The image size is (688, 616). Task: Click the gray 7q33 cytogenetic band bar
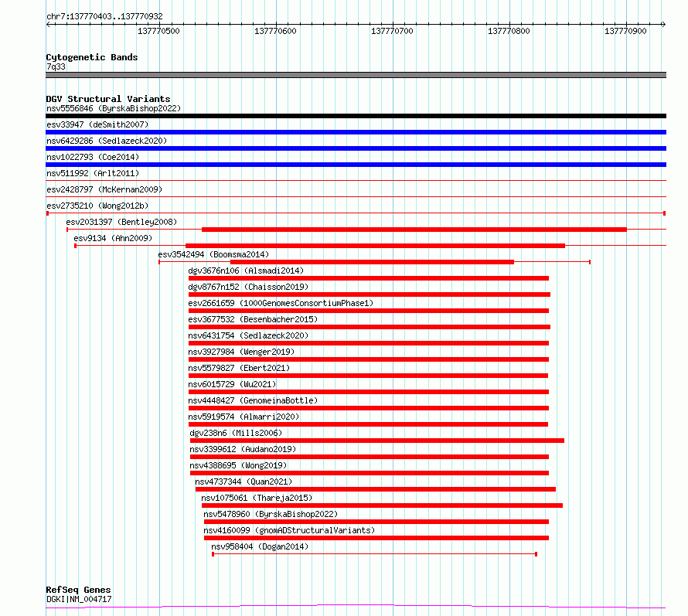coord(356,75)
